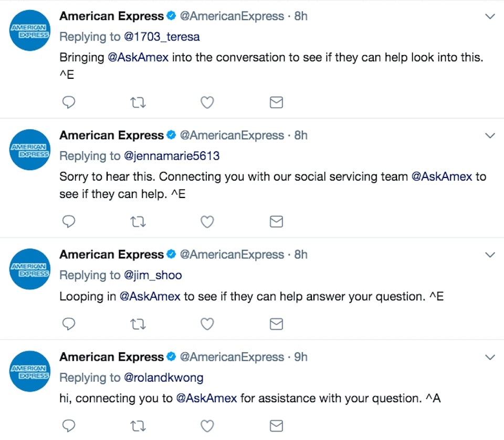Like the tweet replying to @rolandkwong

[207, 426]
